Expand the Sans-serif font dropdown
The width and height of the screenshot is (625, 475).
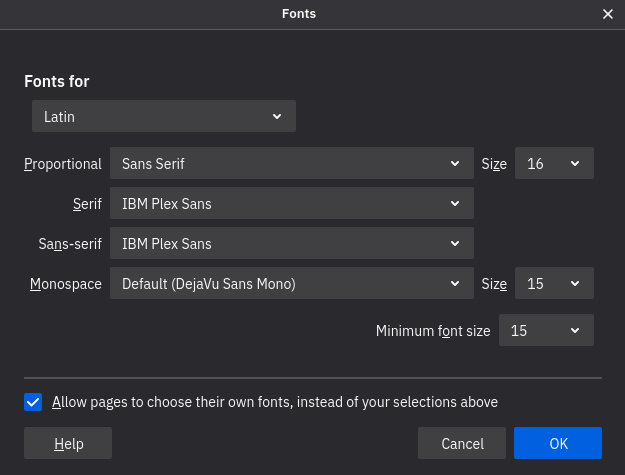291,243
